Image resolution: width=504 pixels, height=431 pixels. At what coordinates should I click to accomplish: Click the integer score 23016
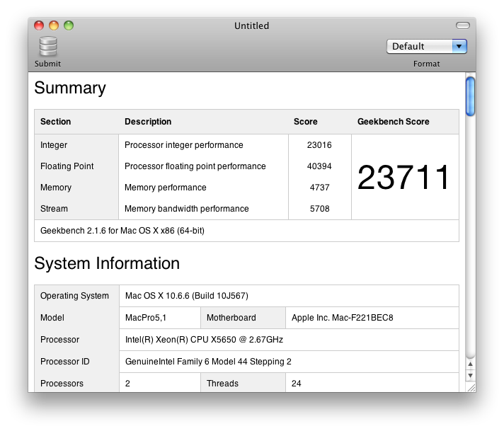(319, 145)
